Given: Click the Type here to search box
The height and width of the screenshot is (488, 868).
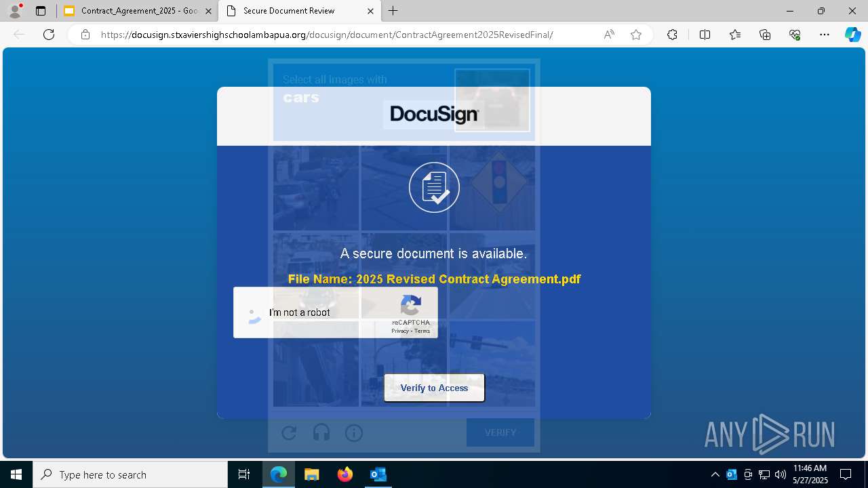Looking at the screenshot, I should tap(130, 474).
